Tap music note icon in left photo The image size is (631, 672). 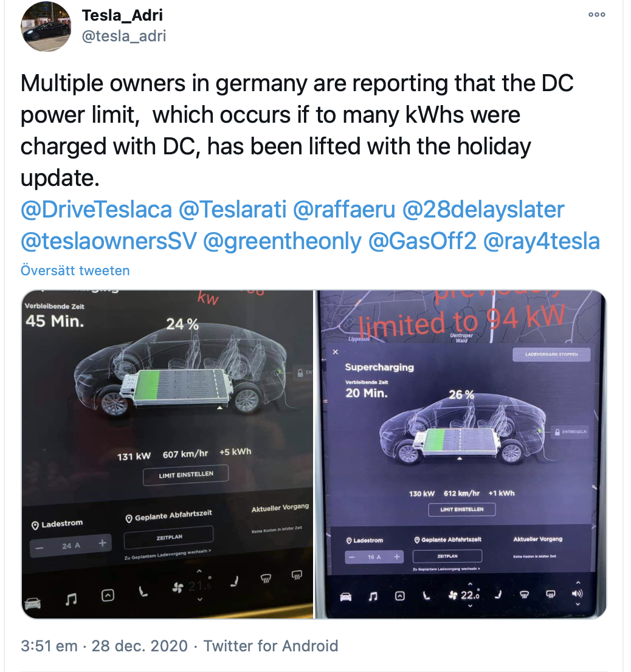click(x=71, y=598)
